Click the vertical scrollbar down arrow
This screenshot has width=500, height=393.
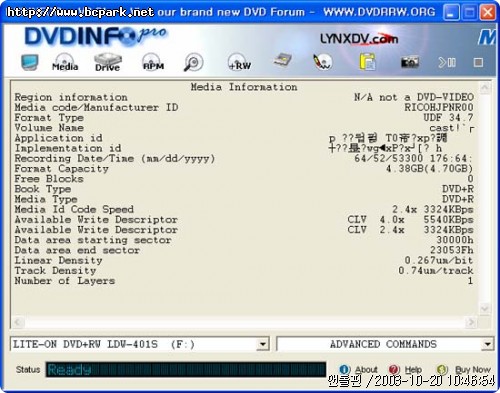(485, 308)
